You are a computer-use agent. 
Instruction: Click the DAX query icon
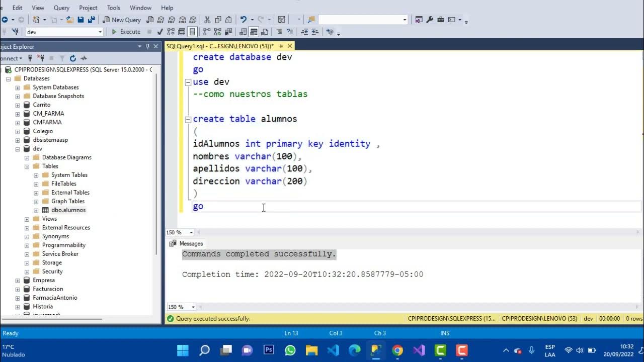point(192,20)
